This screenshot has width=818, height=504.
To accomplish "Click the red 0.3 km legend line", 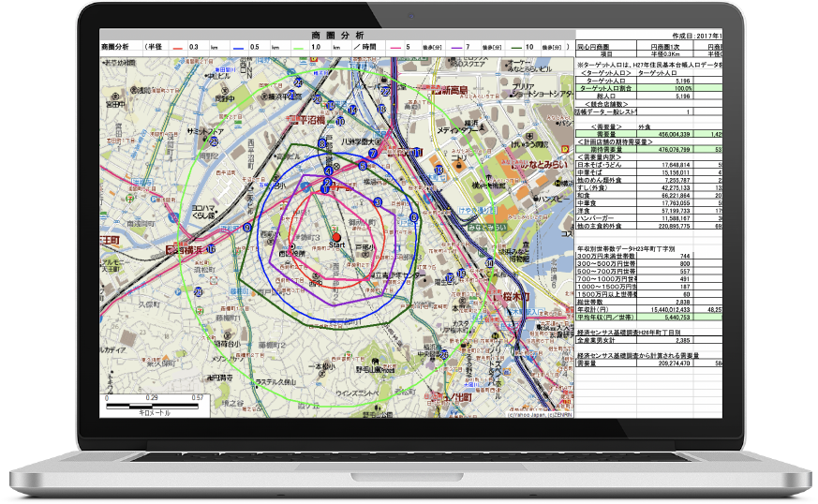I will coord(177,48).
